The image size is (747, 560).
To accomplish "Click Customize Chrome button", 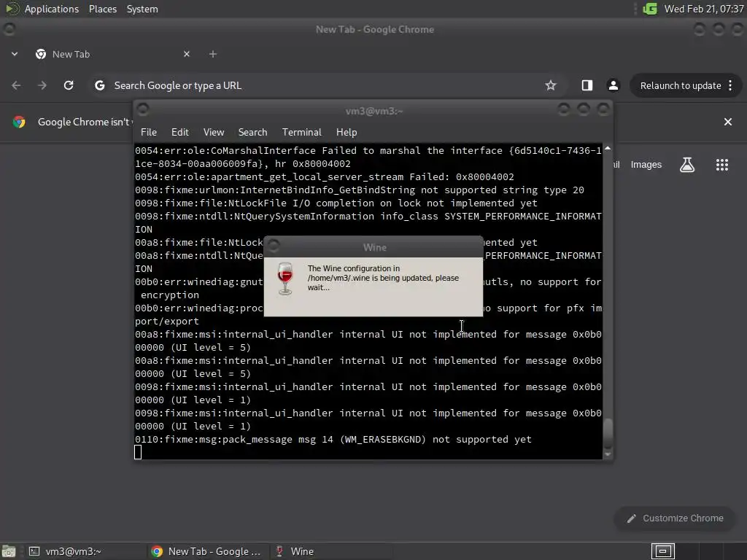I will tap(675, 518).
